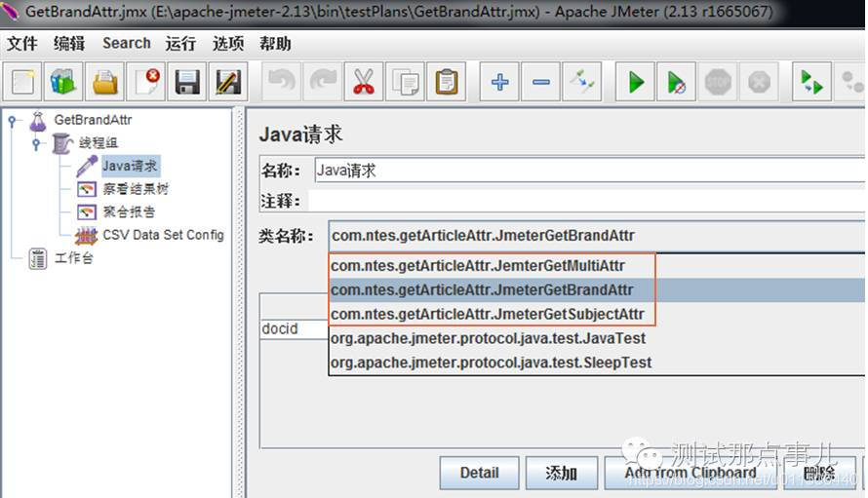Select the CSV Data Set Config node
The height and width of the screenshot is (498, 868).
tap(163, 235)
